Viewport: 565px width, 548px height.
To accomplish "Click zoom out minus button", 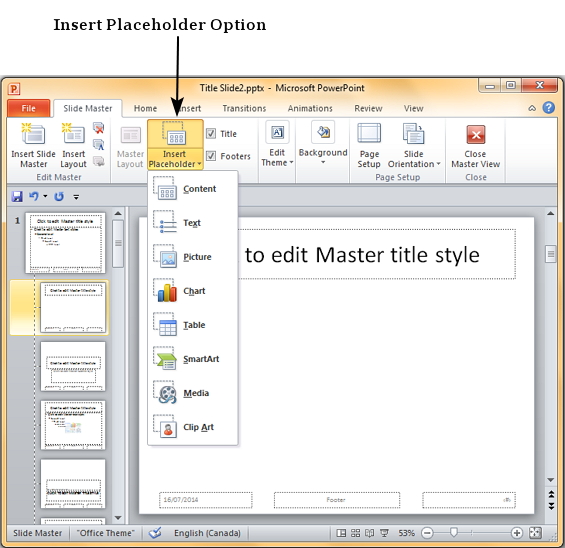I will coord(427,533).
